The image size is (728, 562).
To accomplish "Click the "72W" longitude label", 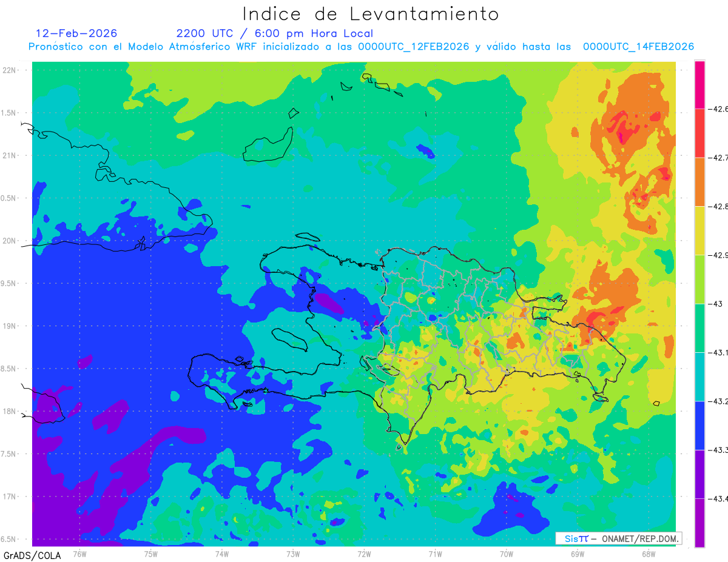I will click(x=364, y=554).
